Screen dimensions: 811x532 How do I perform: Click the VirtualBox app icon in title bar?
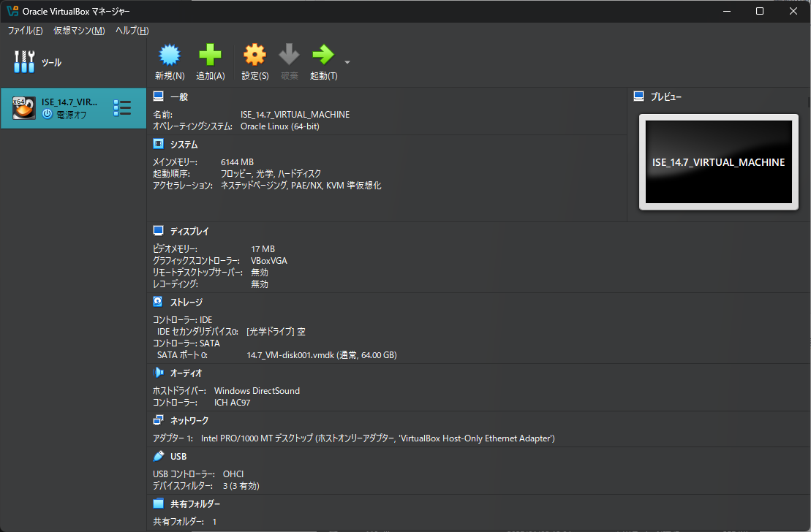(x=12, y=11)
